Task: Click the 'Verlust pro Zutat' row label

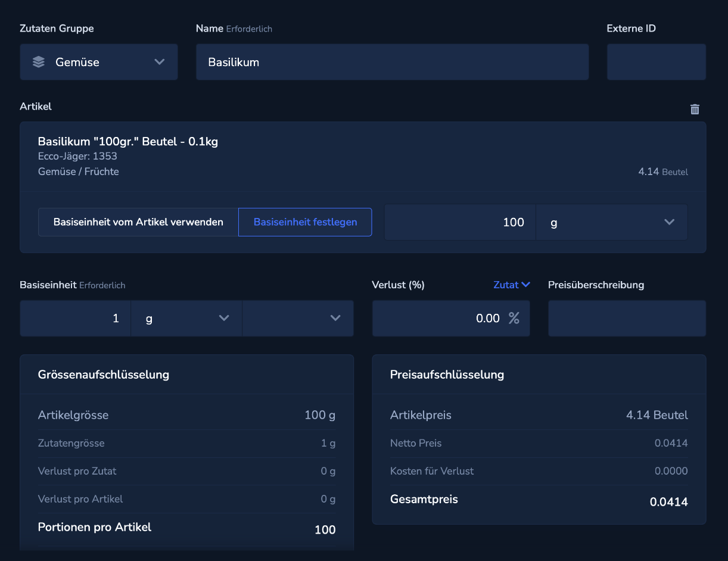Action: click(x=77, y=471)
